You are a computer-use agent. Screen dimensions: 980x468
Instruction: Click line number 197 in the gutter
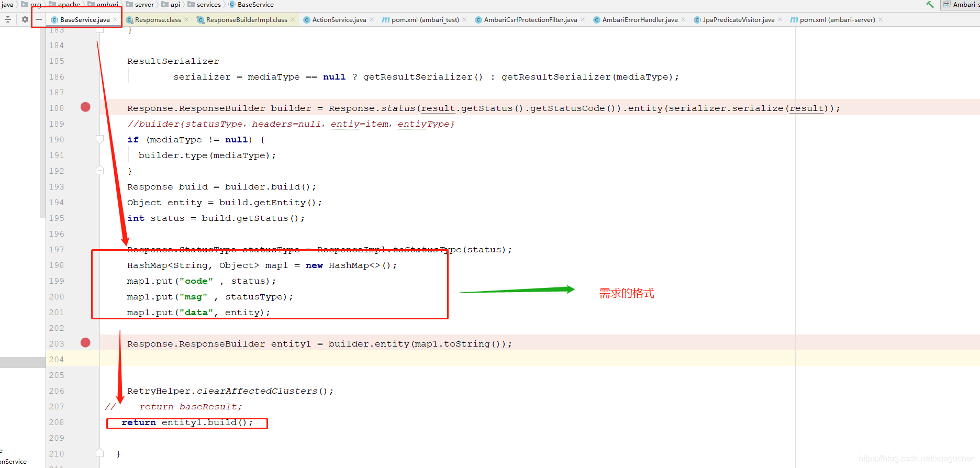pyautogui.click(x=57, y=249)
